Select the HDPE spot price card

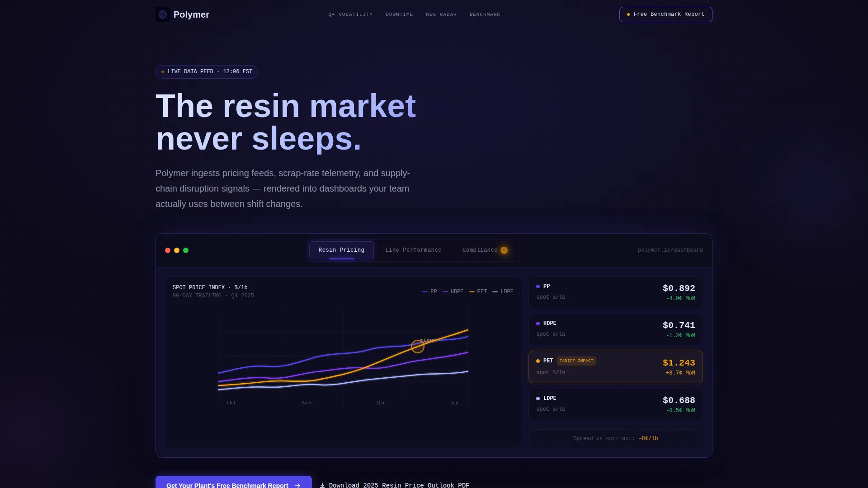point(615,329)
